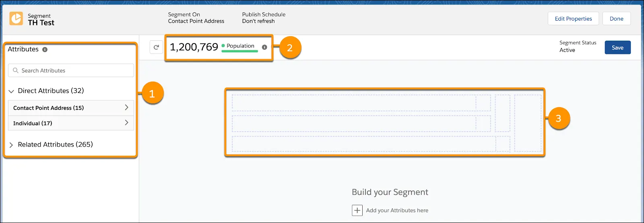Click the refresh population count icon
Viewport: 644px width, 223px height.
[x=156, y=47]
